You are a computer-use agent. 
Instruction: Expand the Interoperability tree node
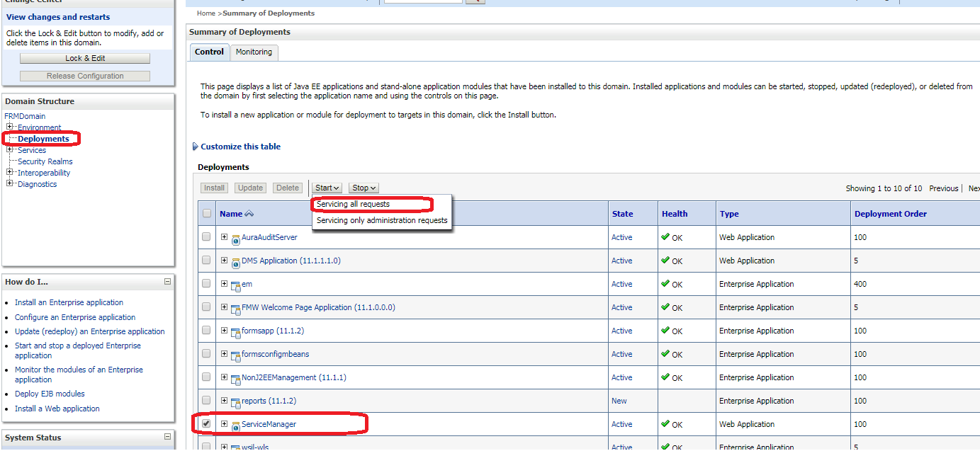point(10,172)
